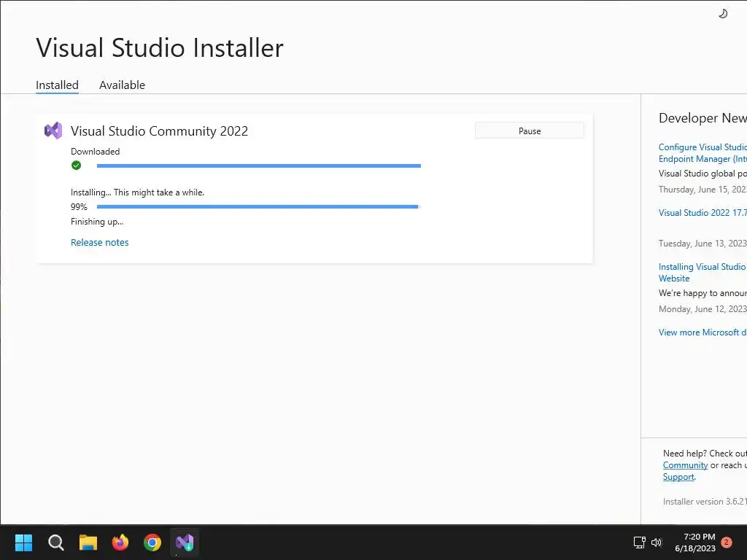Pause the Visual Studio installation
The image size is (747, 560).
tap(530, 131)
